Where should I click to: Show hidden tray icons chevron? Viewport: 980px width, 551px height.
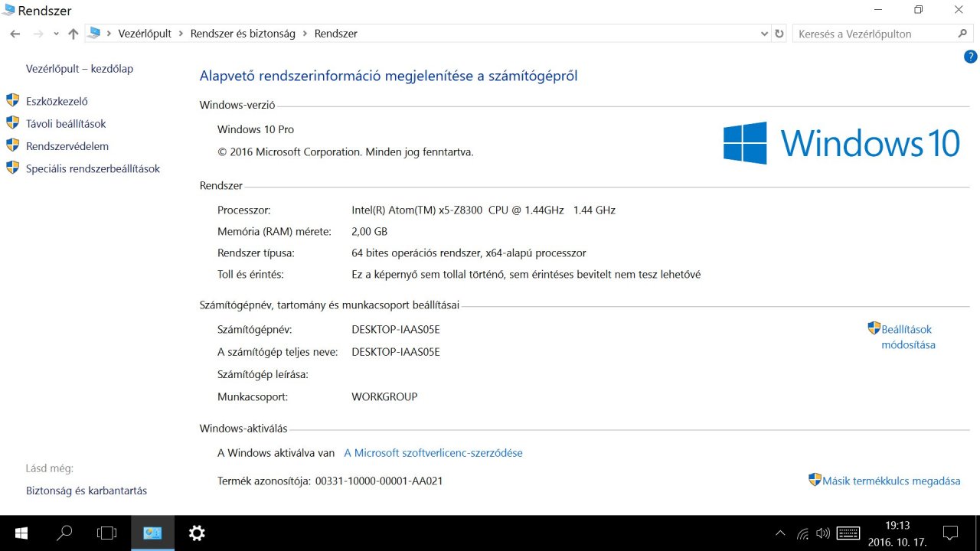coord(780,533)
